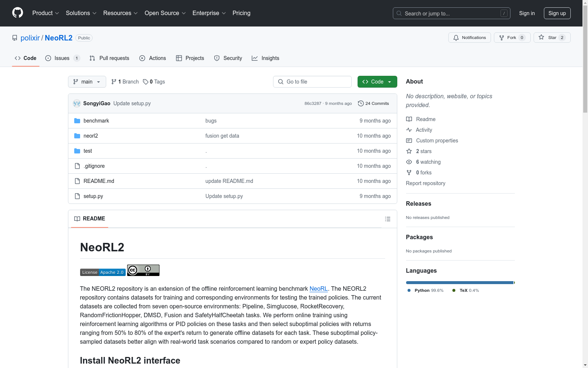
Task: Open the setup.py file
Action: (93, 196)
